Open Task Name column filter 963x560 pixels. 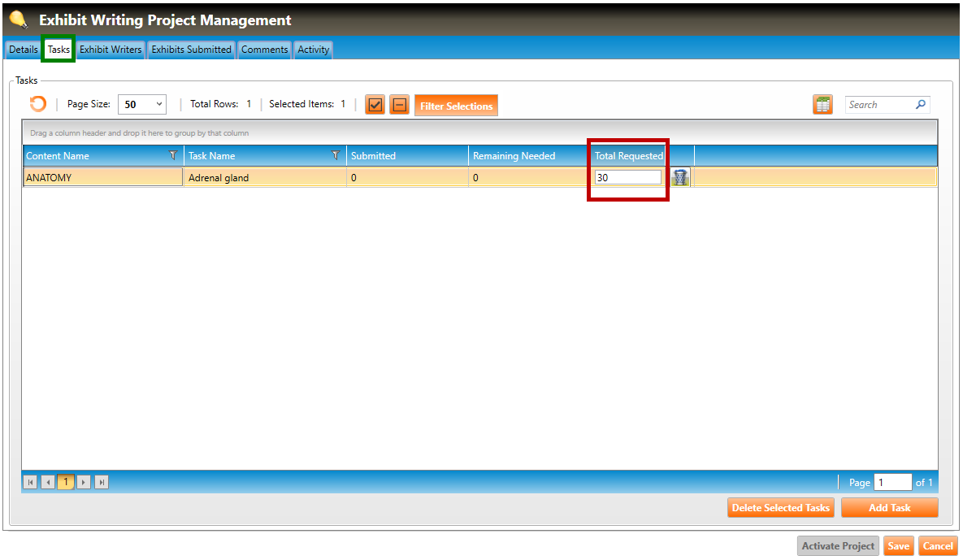click(336, 155)
